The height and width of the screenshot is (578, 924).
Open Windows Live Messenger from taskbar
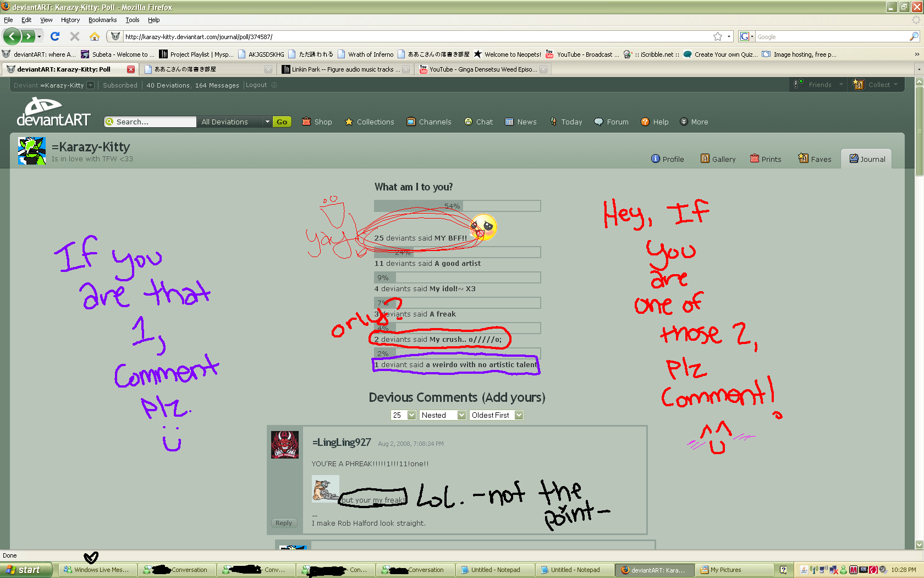pos(97,570)
